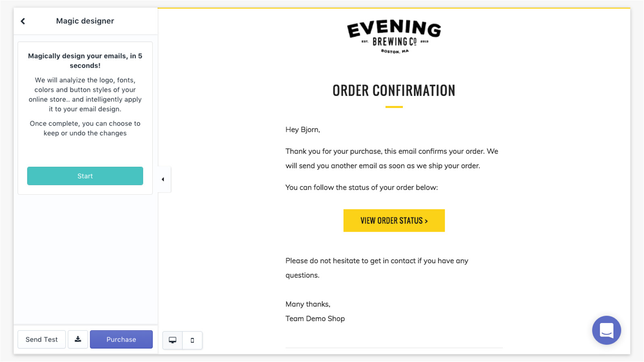Switch to desktop preview mode
Screen dimensions: 644x362
click(x=173, y=340)
